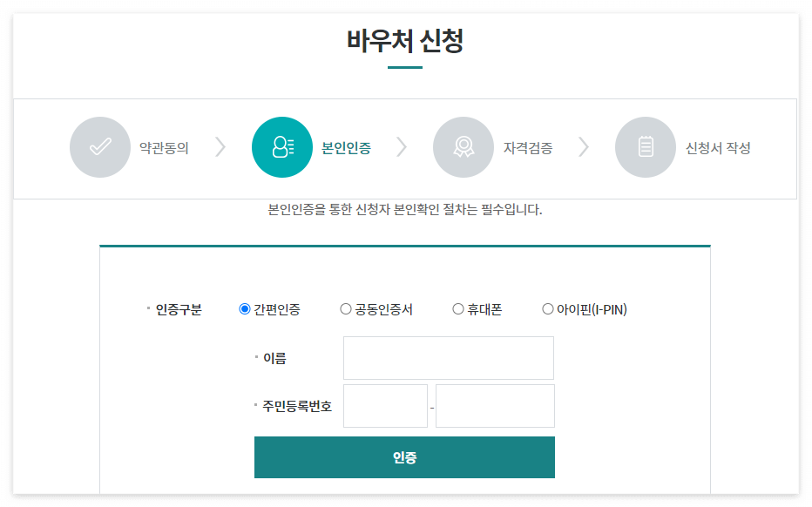This screenshot has height=507, width=812.
Task: Choose 아이핀(I-PIN) radio button
Action: (547, 309)
